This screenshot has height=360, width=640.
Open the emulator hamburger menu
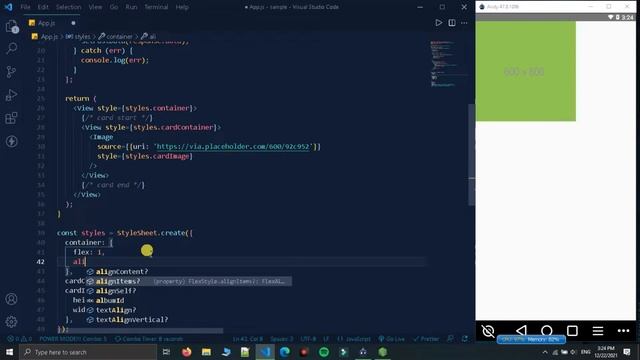pos(598,331)
